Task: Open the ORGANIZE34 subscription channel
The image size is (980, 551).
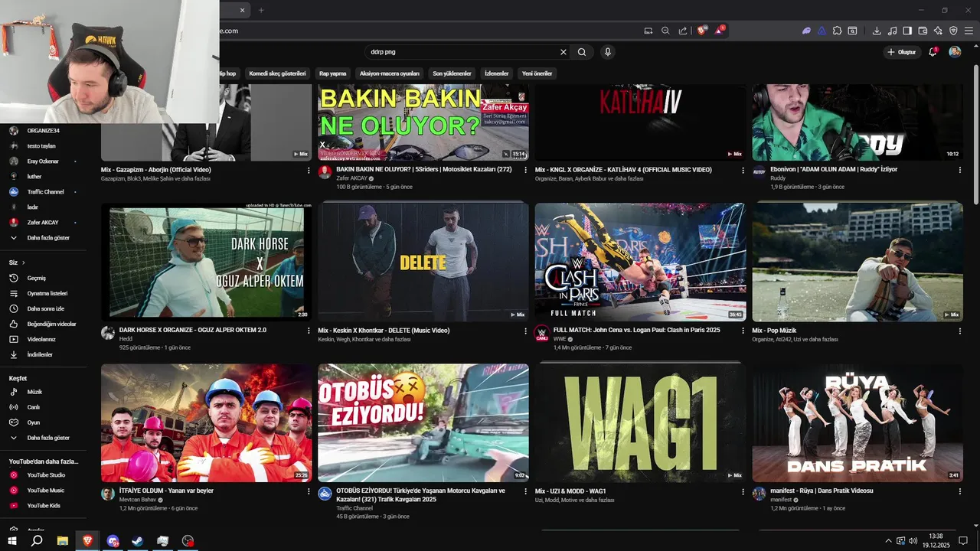Action: (x=44, y=131)
